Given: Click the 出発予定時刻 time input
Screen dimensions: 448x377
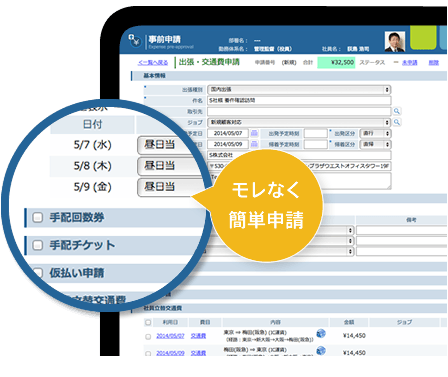Looking at the screenshot, I should 316,133.
